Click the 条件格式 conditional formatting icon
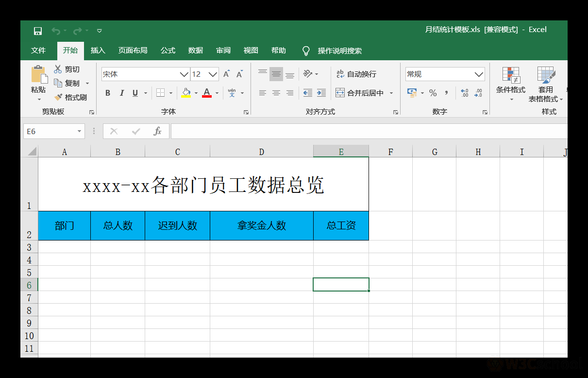The height and width of the screenshot is (378, 588). pos(511,75)
